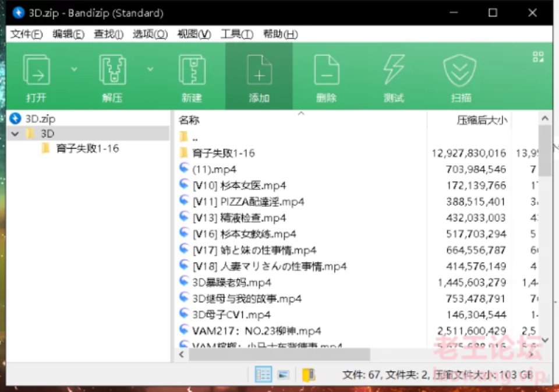
Task: Click the vertical scrollbar thumb
Action: coord(545,150)
